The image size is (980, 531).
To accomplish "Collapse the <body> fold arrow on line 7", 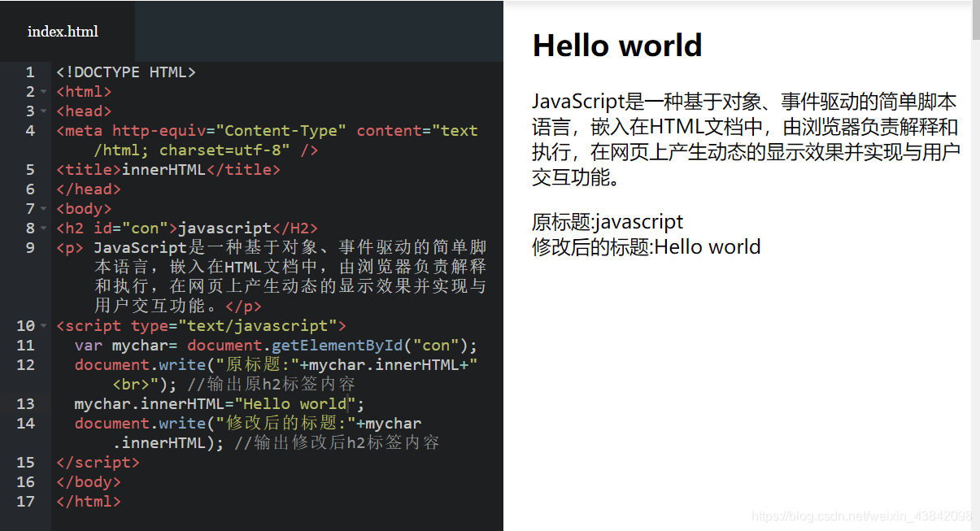I will click(43, 209).
